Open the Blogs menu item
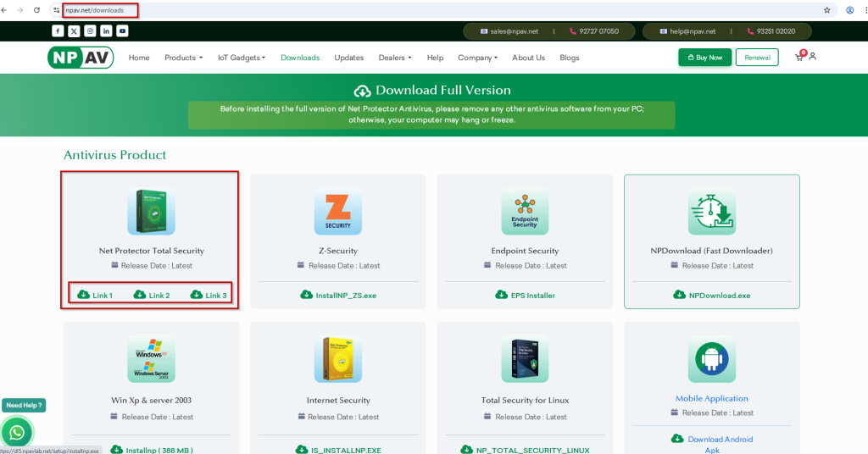Viewport: 868px width, 454px height. (570, 58)
